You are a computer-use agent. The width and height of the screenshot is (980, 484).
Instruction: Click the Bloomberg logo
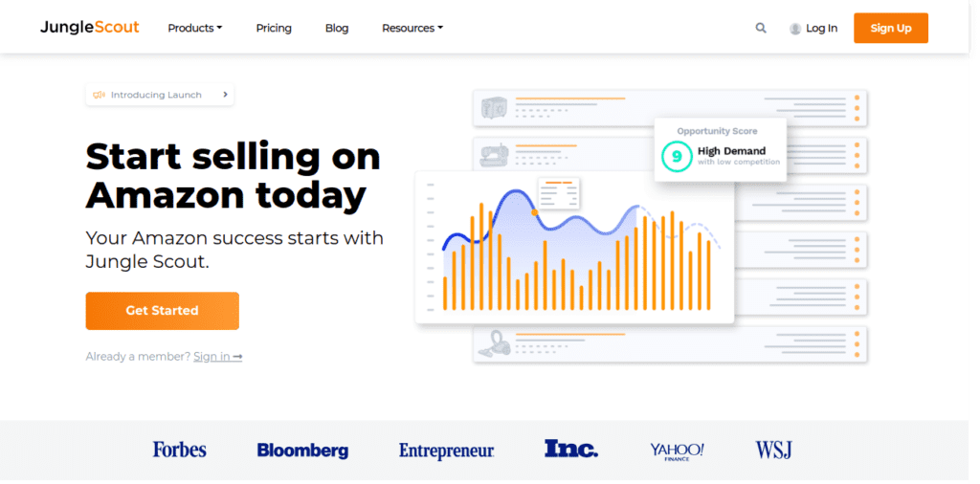click(x=302, y=451)
